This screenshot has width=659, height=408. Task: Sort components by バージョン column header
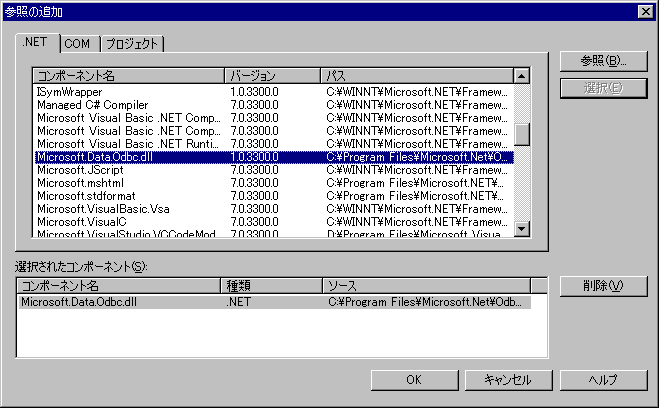[x=272, y=75]
